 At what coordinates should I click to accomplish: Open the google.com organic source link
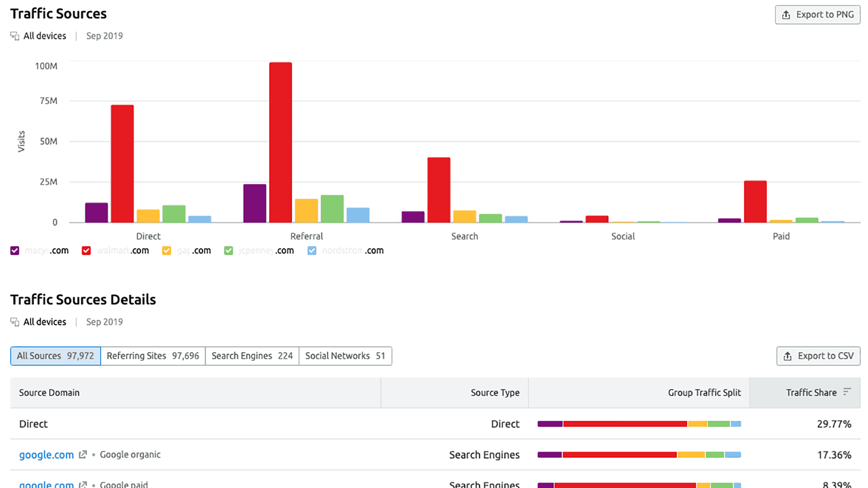click(46, 455)
